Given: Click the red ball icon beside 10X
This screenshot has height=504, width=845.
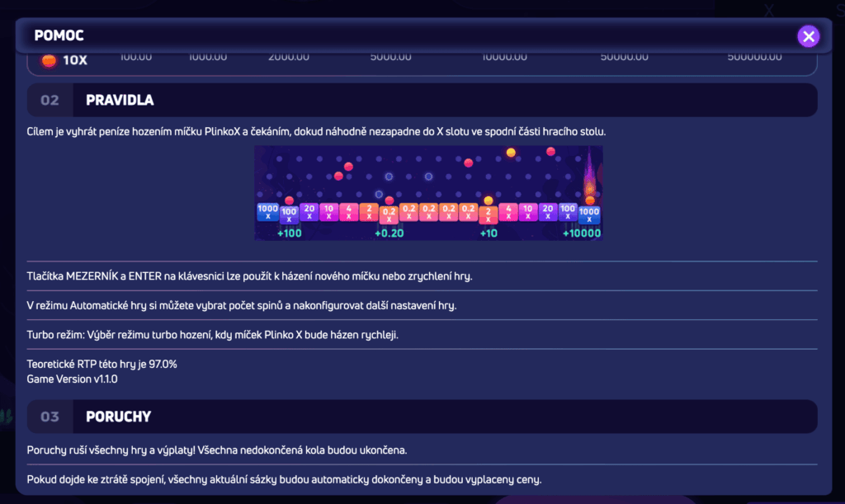Looking at the screenshot, I should [x=50, y=60].
